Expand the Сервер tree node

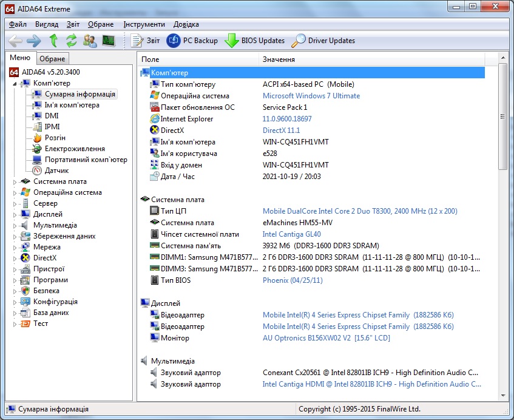point(15,204)
